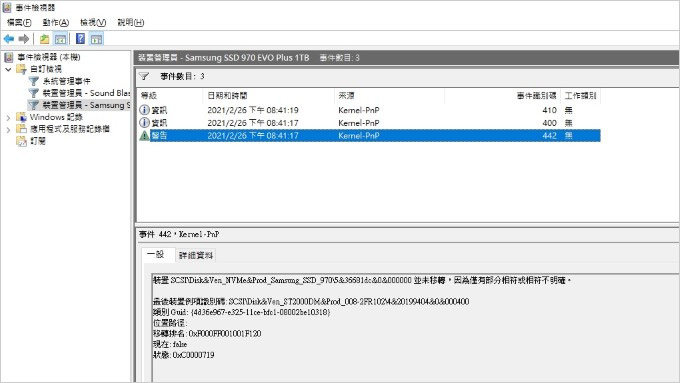Select the event row with ID 410
The height and width of the screenshot is (383, 680).
(369, 110)
